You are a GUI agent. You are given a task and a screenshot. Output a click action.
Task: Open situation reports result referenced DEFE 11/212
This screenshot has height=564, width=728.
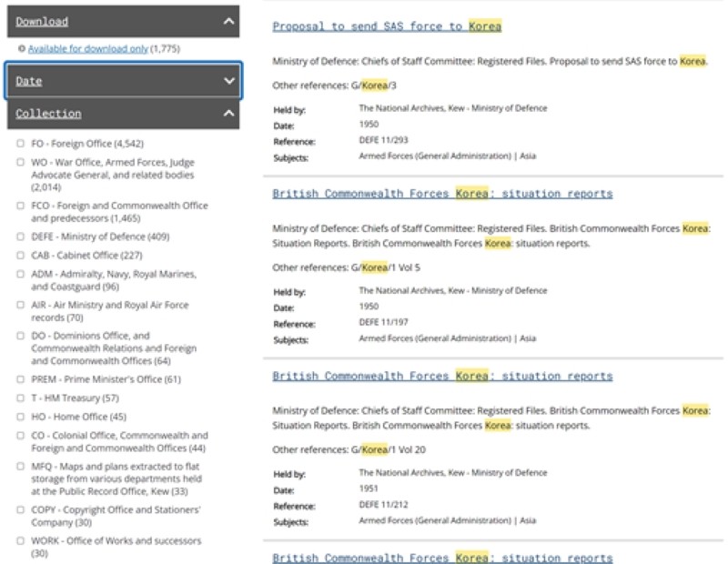pyautogui.click(x=442, y=376)
